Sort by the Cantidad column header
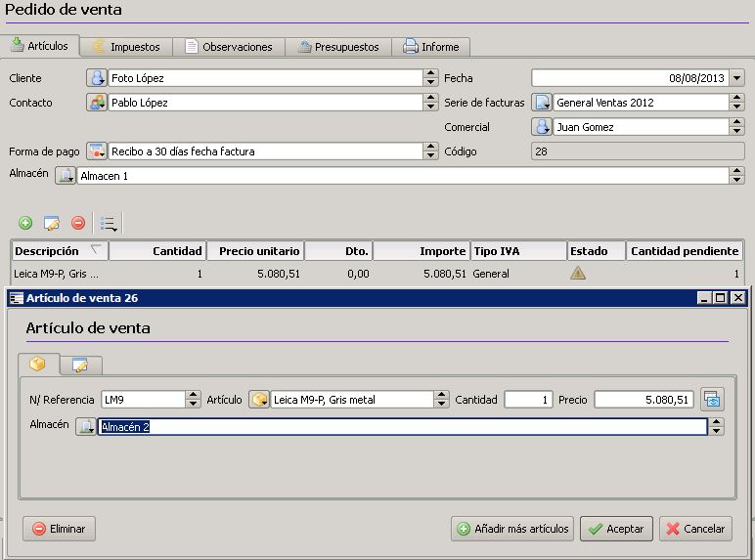This screenshot has width=755, height=560. pyautogui.click(x=157, y=251)
